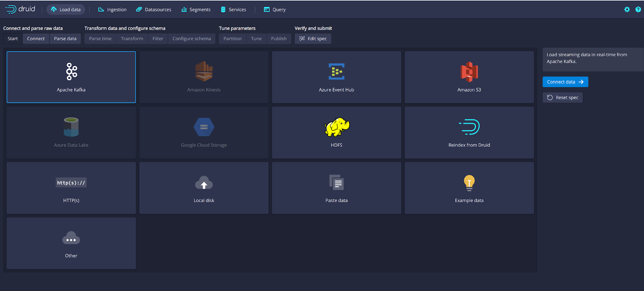Select the Other cloud source icon
This screenshot has width=644, height=291.
click(x=71, y=238)
